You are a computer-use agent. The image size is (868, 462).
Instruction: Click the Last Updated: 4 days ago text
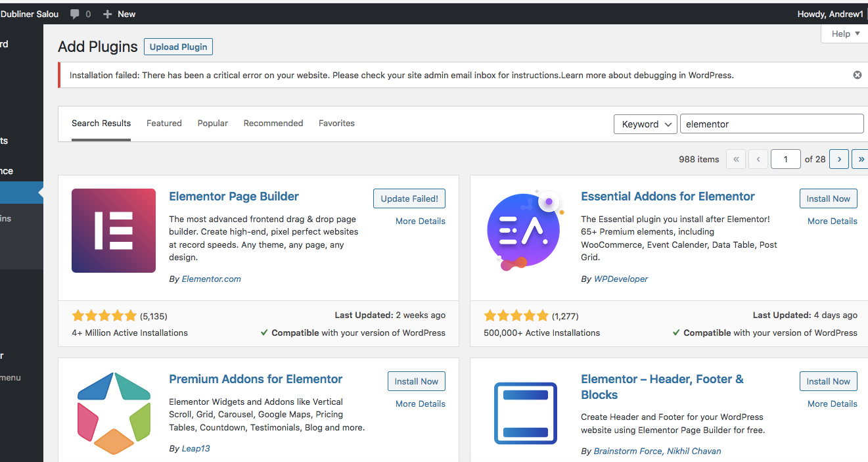point(805,315)
